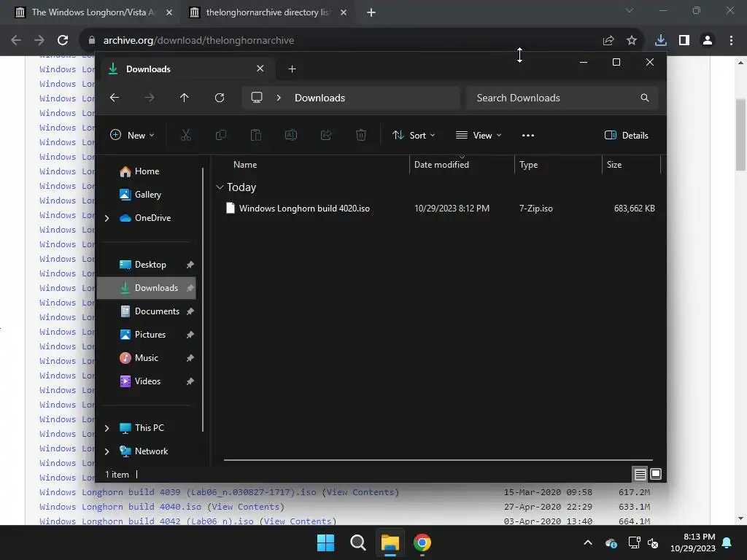This screenshot has height=560, width=747.
Task: Click Windows Longhorn build 4040.iso link
Action: coord(120,507)
